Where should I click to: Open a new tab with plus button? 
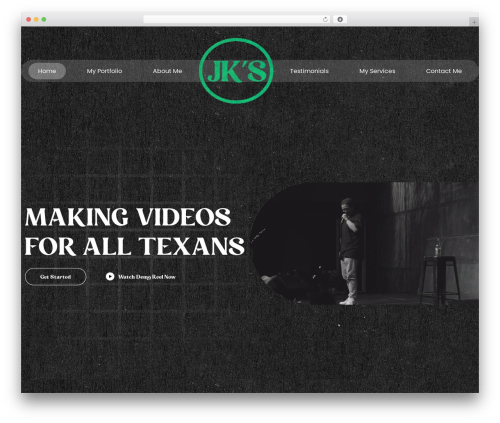point(474,22)
